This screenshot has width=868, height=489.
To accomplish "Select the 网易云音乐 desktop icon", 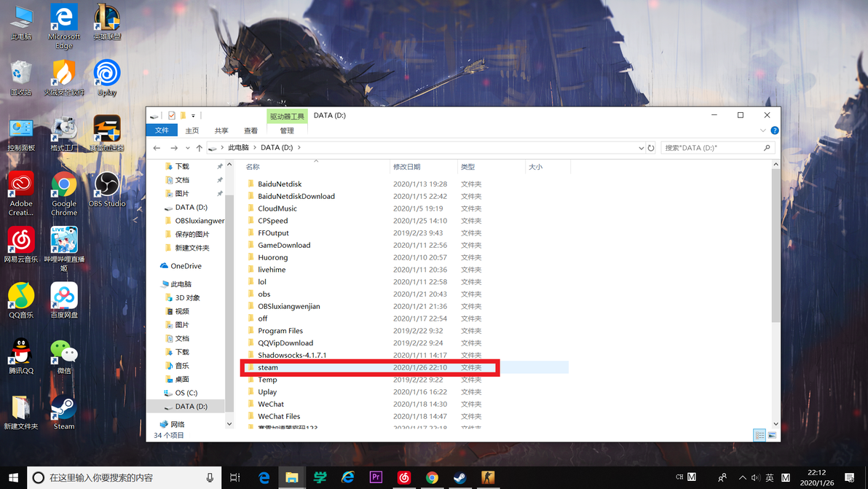I will pyautogui.click(x=21, y=245).
